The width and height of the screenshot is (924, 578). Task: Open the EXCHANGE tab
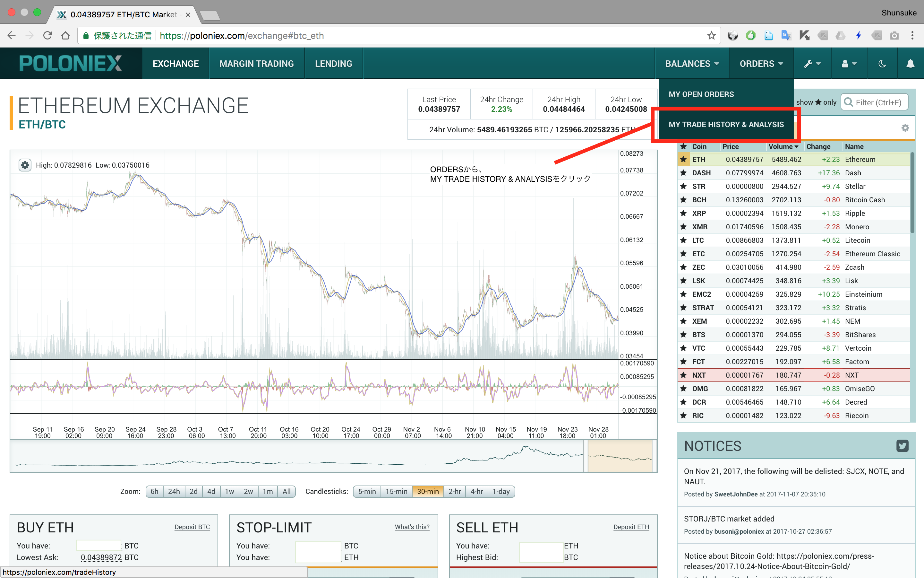175,64
